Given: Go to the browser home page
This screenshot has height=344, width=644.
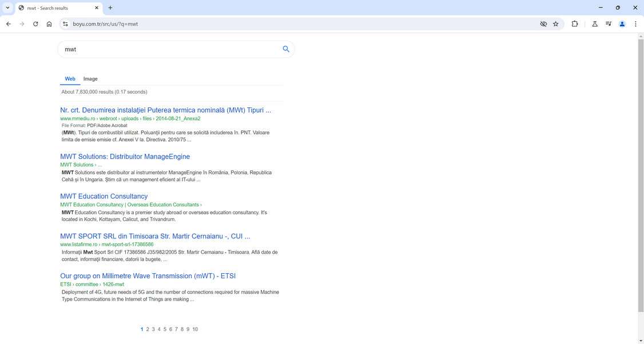Looking at the screenshot, I should click(50, 24).
